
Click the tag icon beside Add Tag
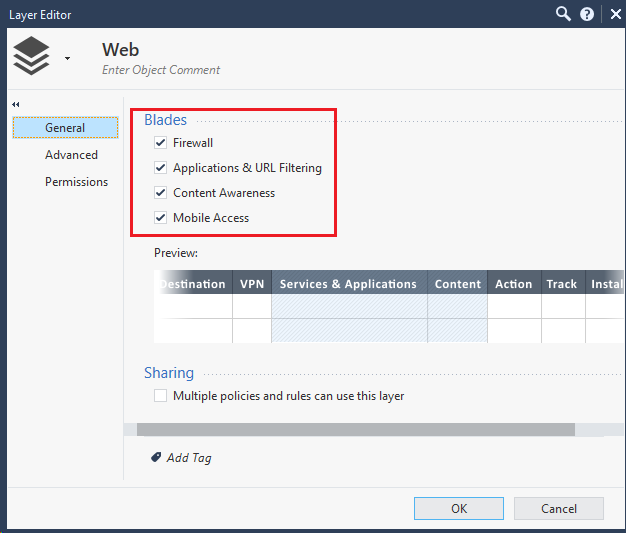click(156, 457)
